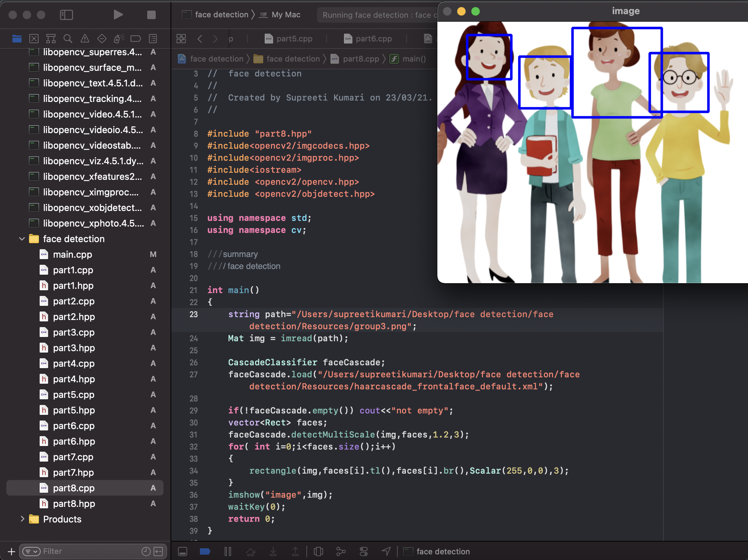Screen dimensions: 748x560
Task: Click the add (+) button in navigator
Action: [11, 552]
